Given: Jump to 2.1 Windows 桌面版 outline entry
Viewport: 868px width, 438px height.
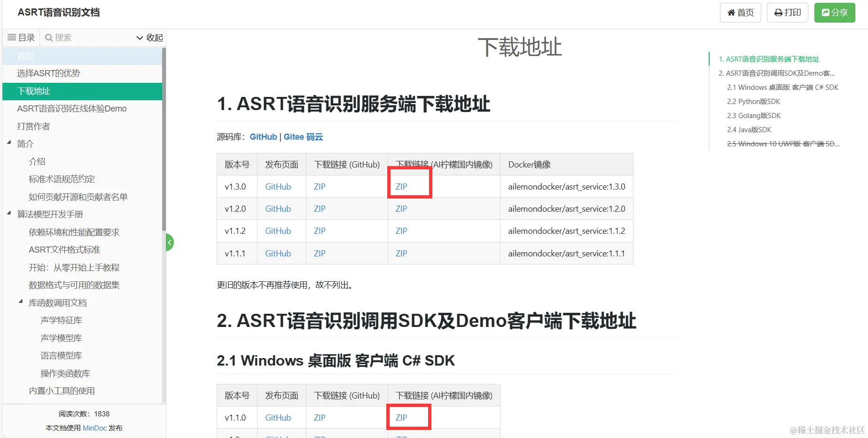Looking at the screenshot, I should tap(782, 88).
